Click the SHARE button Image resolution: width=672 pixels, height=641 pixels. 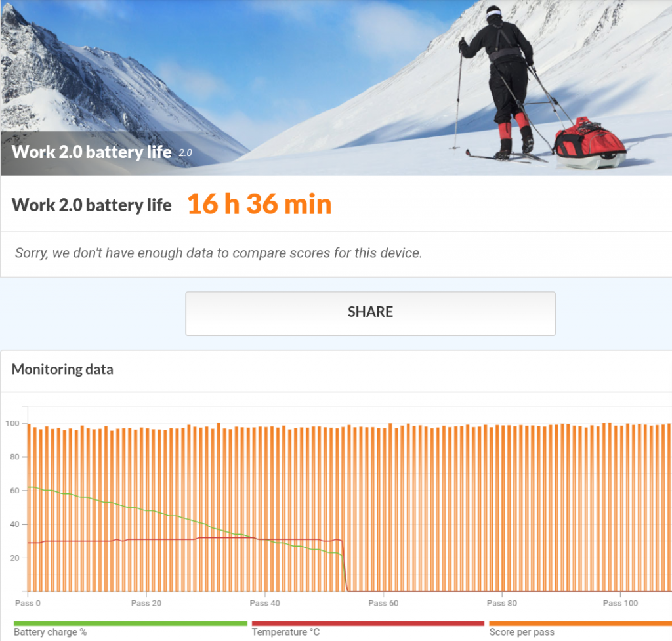click(370, 313)
